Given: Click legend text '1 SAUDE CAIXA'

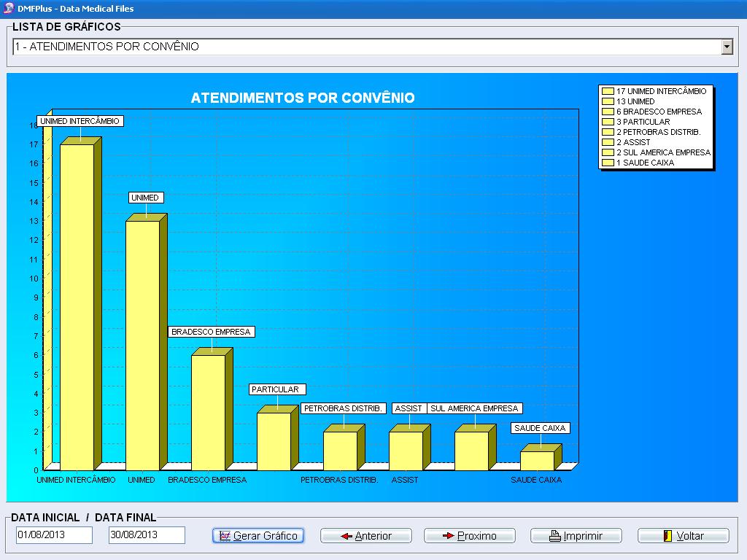Looking at the screenshot, I should [646, 163].
